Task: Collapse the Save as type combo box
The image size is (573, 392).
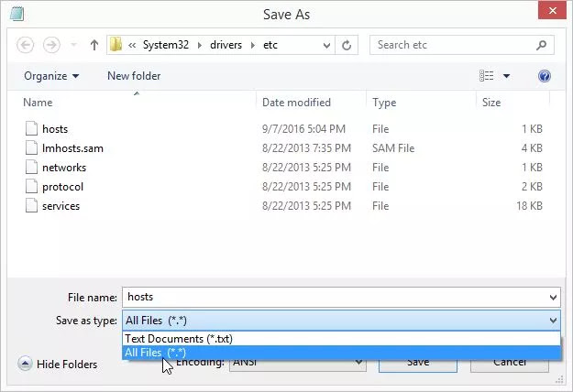Action: tap(341, 321)
